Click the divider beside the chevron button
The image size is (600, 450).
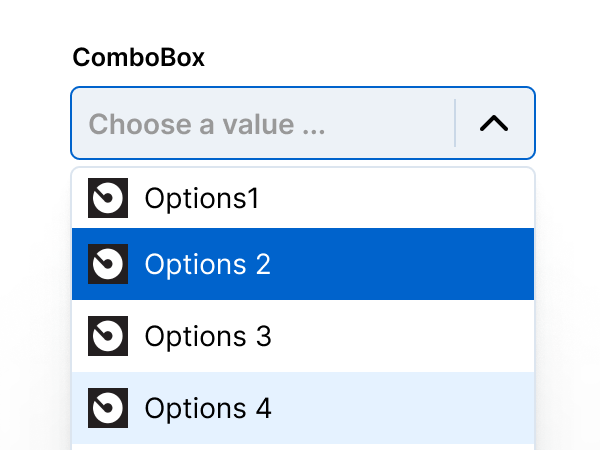click(x=455, y=123)
